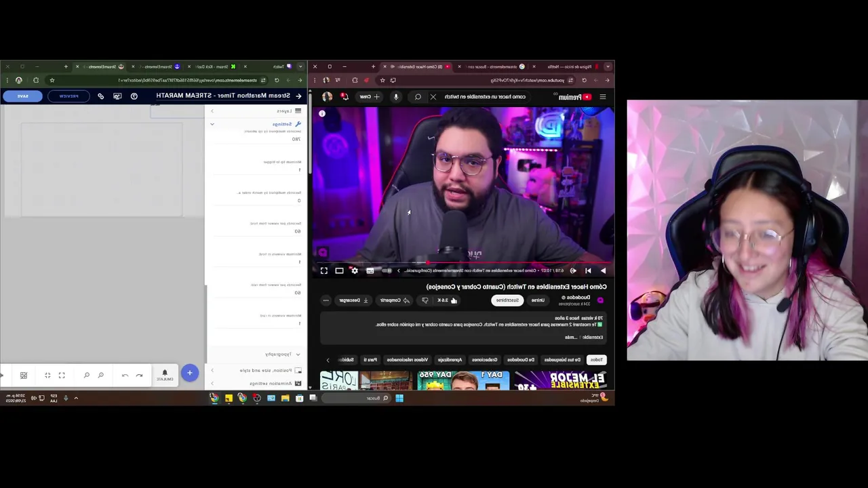
Task: Select the Aprendizaje filter chip
Action: coord(450,360)
